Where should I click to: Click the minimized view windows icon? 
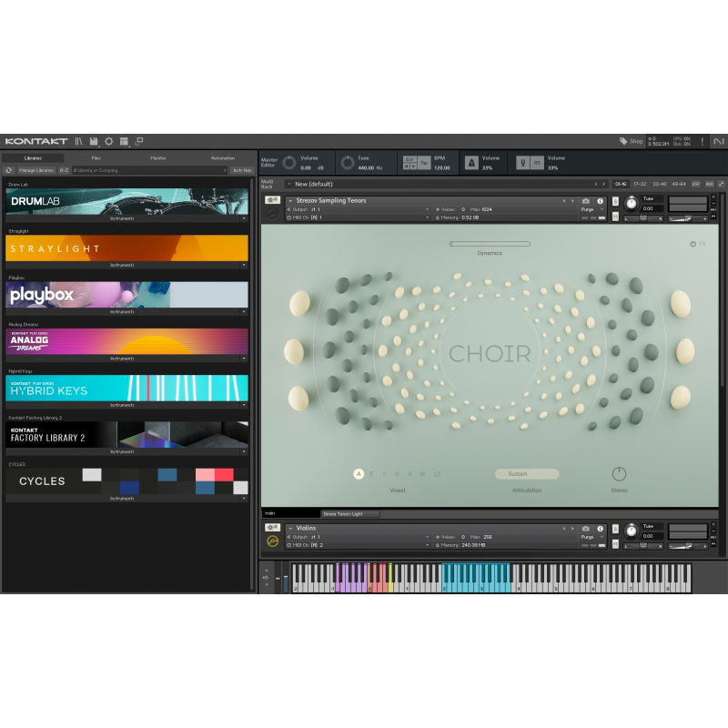coord(139,141)
